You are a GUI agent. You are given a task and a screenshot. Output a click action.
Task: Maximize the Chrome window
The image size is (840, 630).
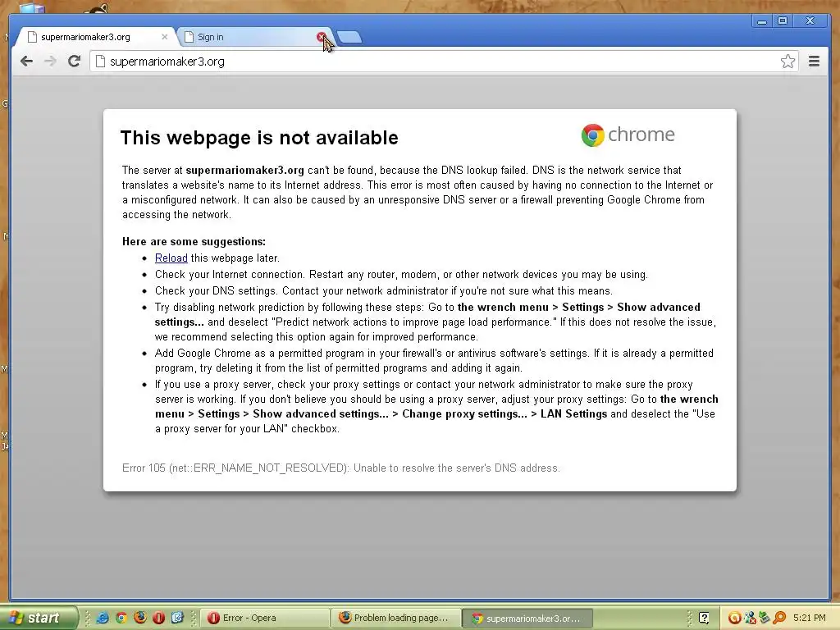tap(783, 21)
